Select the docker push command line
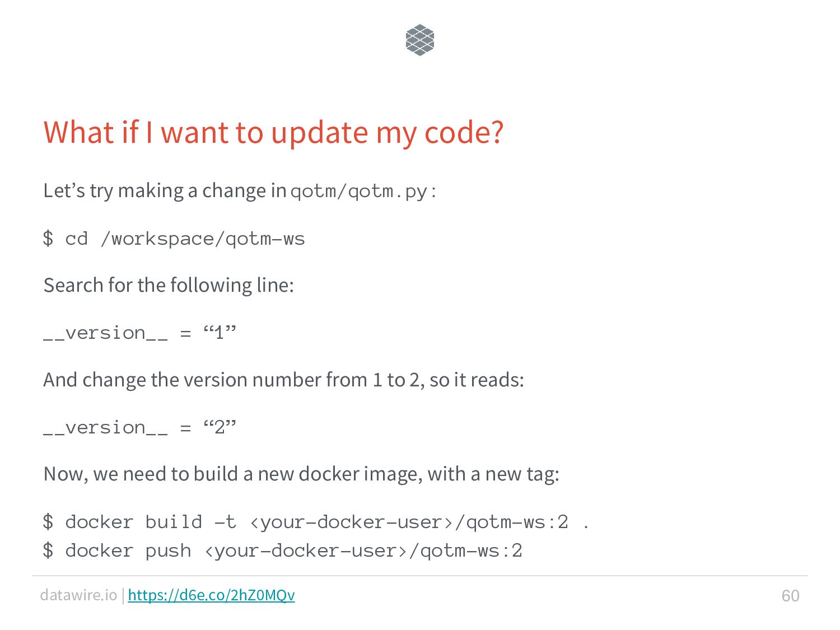This screenshot has width=840, height=630. tap(282, 550)
